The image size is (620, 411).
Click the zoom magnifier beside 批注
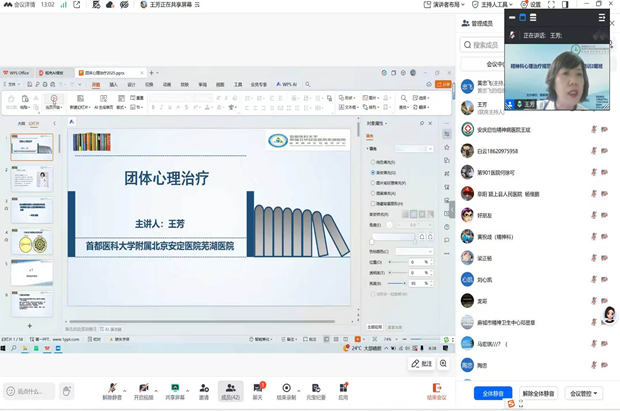pos(443,364)
